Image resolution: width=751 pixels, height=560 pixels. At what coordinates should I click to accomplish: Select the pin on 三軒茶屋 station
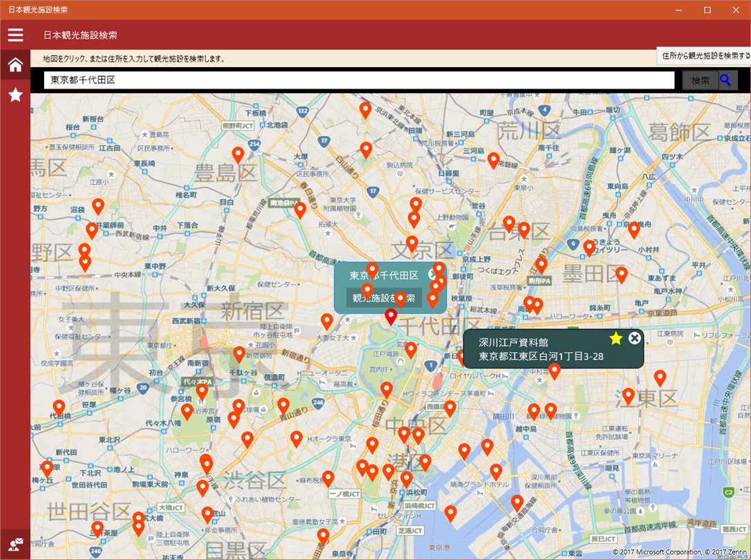tap(98, 528)
